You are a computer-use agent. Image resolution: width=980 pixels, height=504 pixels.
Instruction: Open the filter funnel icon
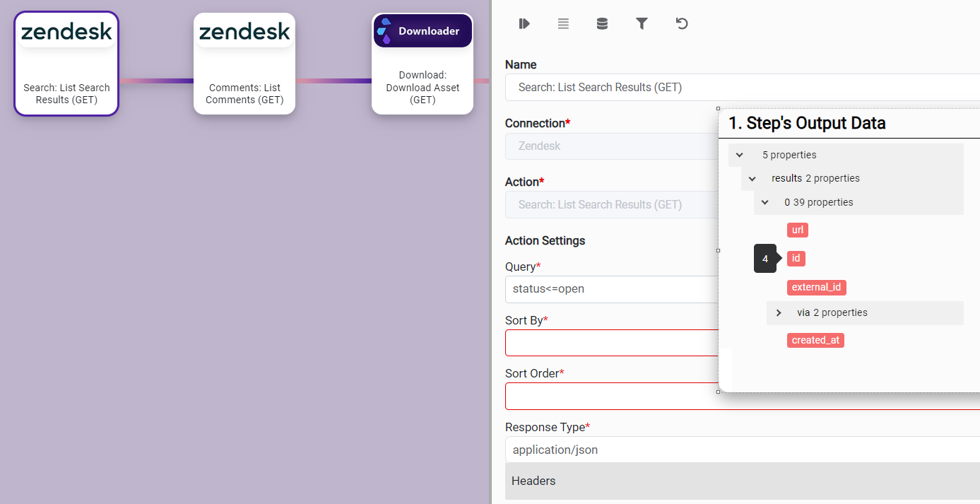click(x=642, y=24)
